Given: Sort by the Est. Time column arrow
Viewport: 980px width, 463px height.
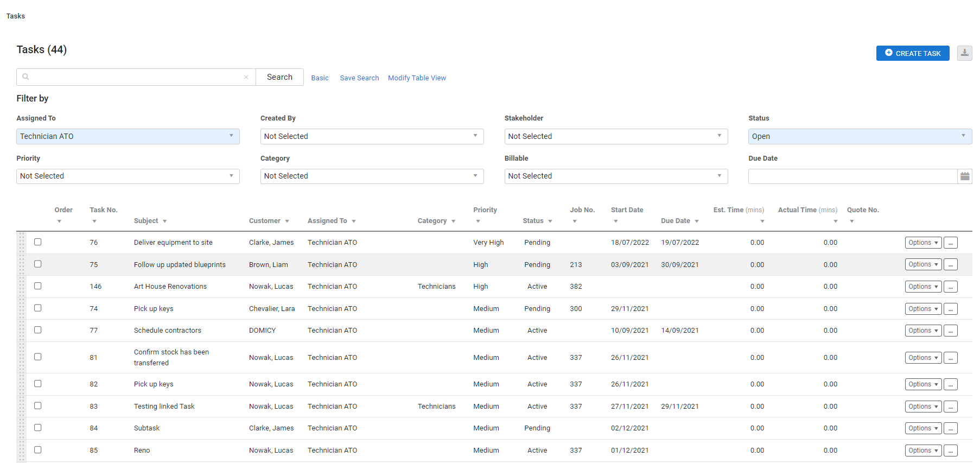Looking at the screenshot, I should pyautogui.click(x=762, y=221).
